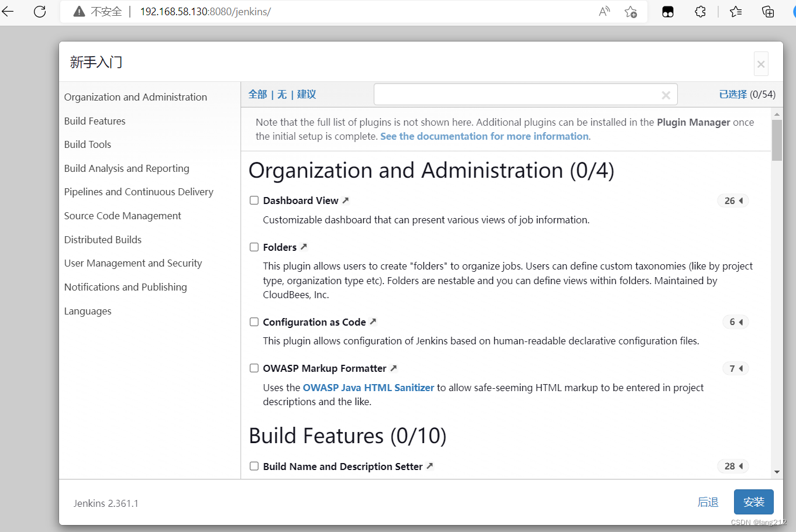Check the Dashboard View plugin

[x=254, y=200]
